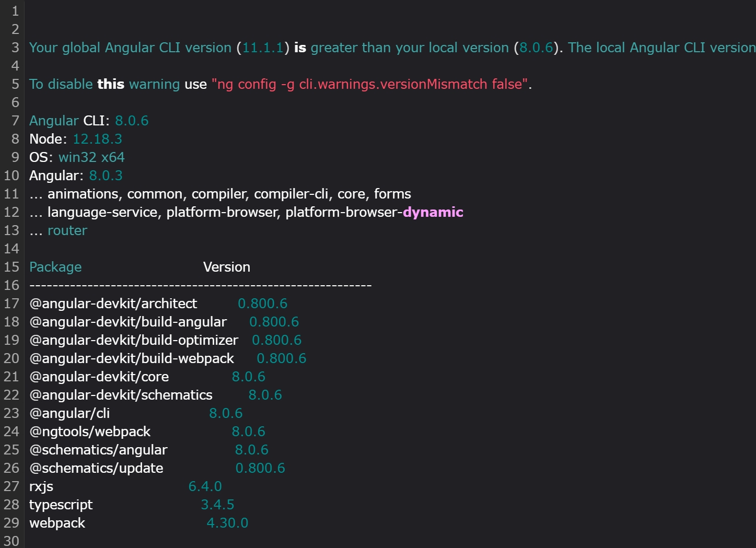The height and width of the screenshot is (548, 756).
Task: Click the word 'forms' on line 11
Action: tap(392, 194)
